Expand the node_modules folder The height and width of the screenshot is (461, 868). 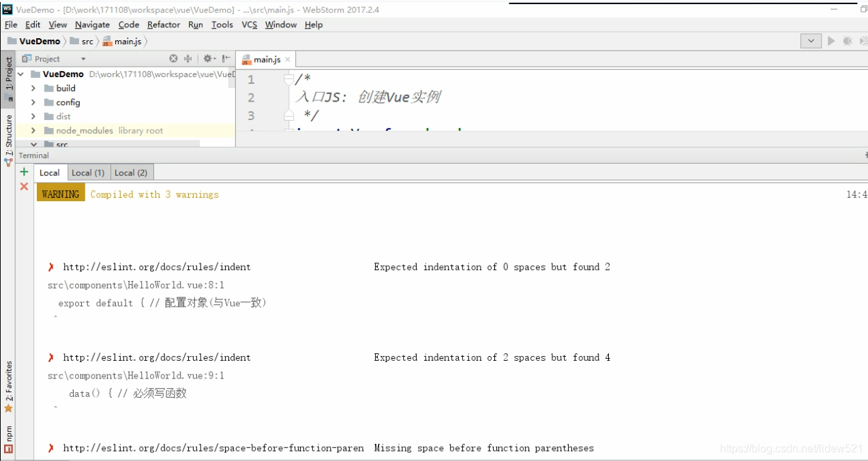[33, 130]
